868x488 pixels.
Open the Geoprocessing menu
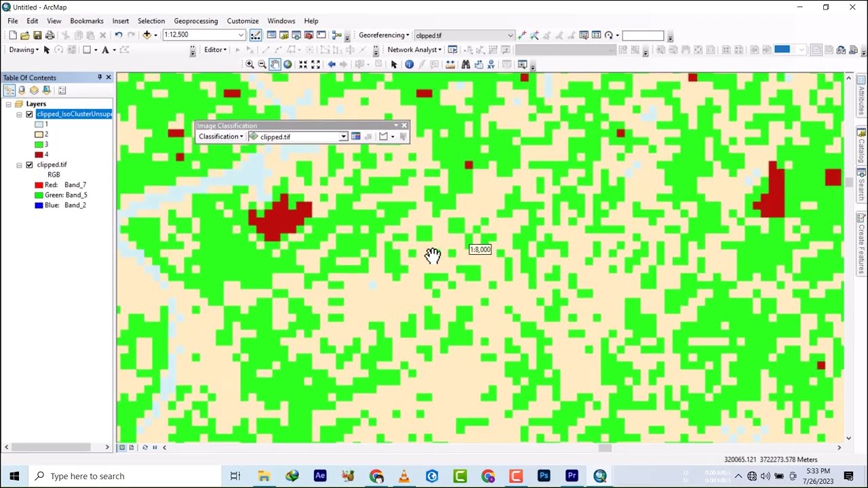(196, 21)
